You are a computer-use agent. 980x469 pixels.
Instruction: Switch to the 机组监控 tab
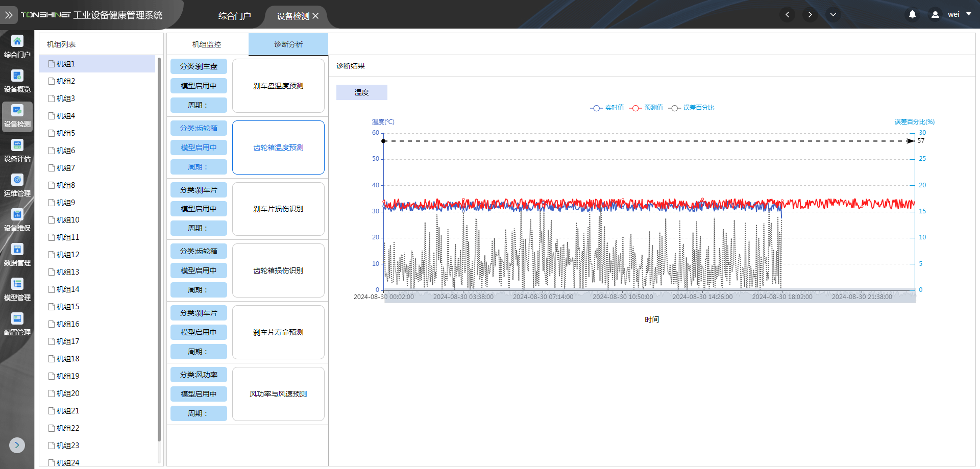tap(207, 44)
